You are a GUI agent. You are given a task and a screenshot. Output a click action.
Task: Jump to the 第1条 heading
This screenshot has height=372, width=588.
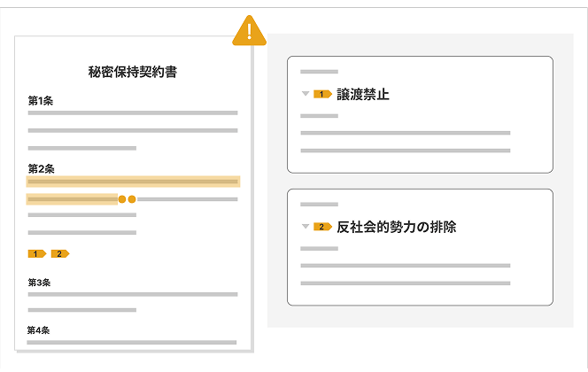(x=40, y=101)
